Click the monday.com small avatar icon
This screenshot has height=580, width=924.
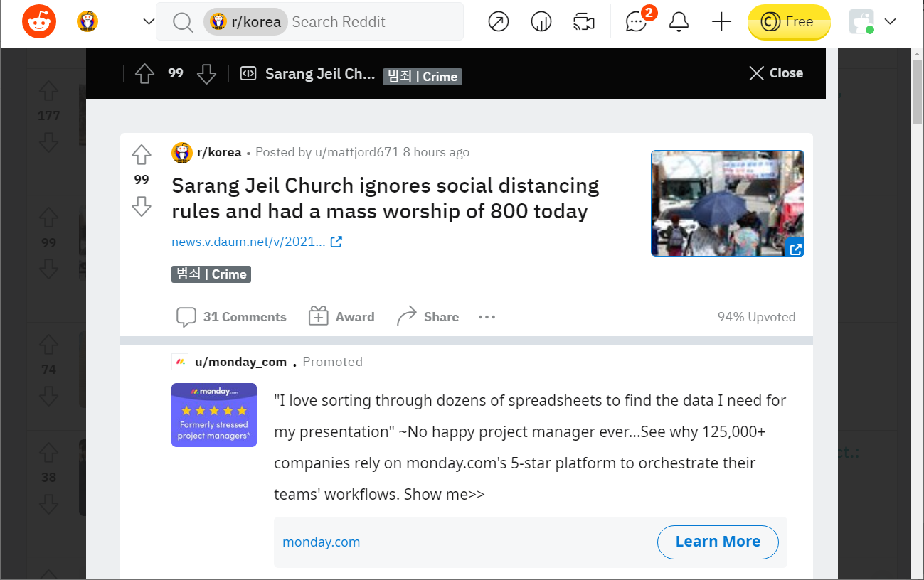180,362
